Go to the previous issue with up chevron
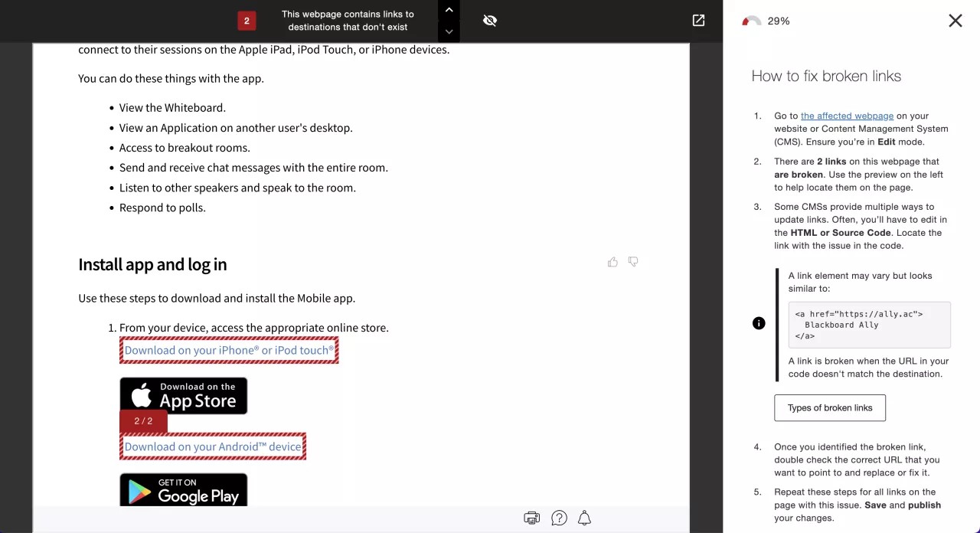This screenshot has height=533, width=980. 449,10
